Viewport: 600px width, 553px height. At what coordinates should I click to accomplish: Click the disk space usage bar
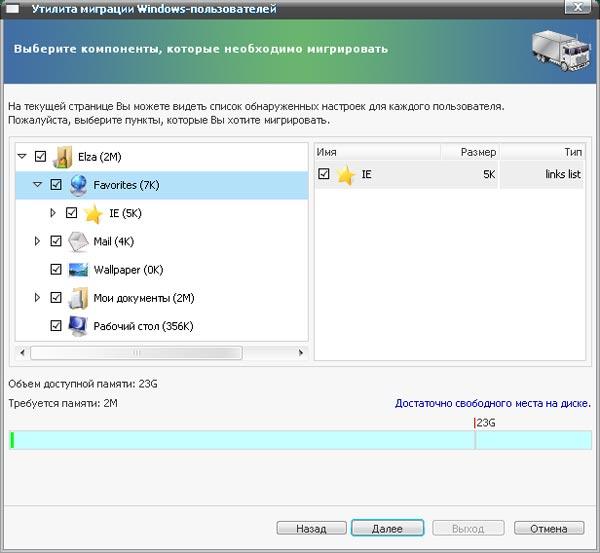coord(300,440)
